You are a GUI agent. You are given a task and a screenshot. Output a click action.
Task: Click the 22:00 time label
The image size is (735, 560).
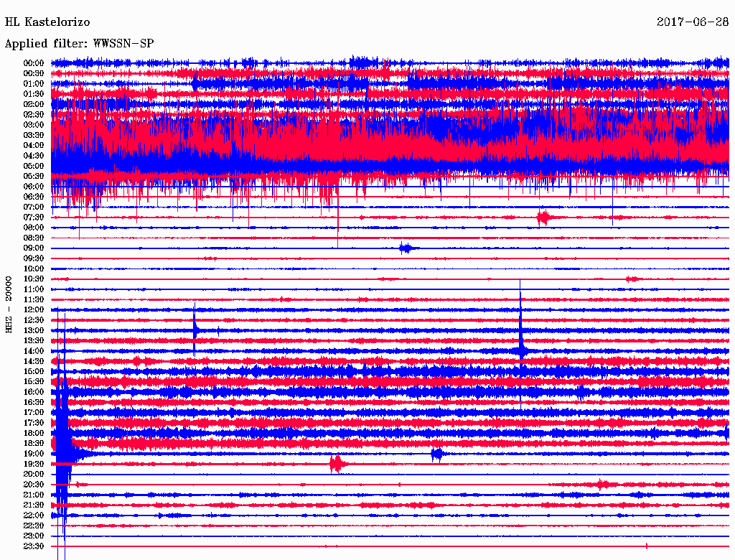pyautogui.click(x=34, y=515)
